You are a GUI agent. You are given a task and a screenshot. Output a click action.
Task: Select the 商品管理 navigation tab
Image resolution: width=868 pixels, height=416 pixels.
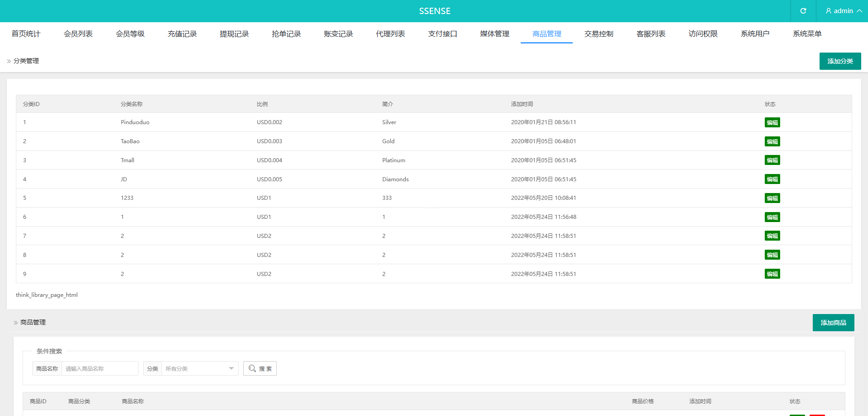[x=547, y=34]
